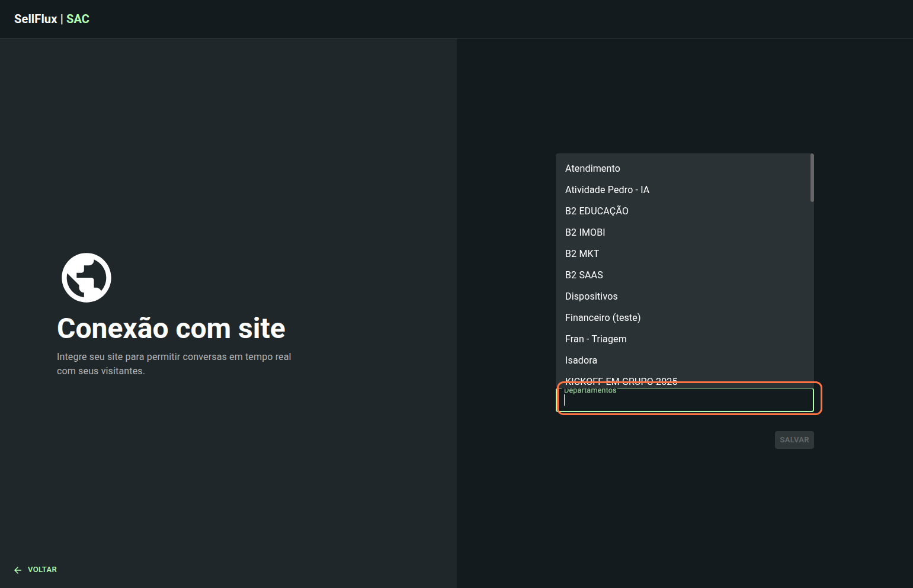Screen dimensions: 913x588
Task: Select the KICKOFF EM GRUPO 2025 option
Action: (621, 381)
